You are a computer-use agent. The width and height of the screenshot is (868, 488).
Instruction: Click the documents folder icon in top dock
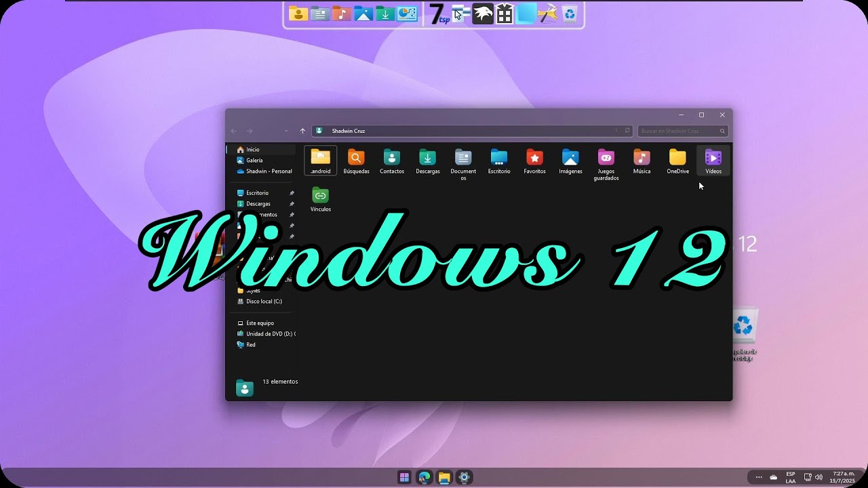pos(320,14)
